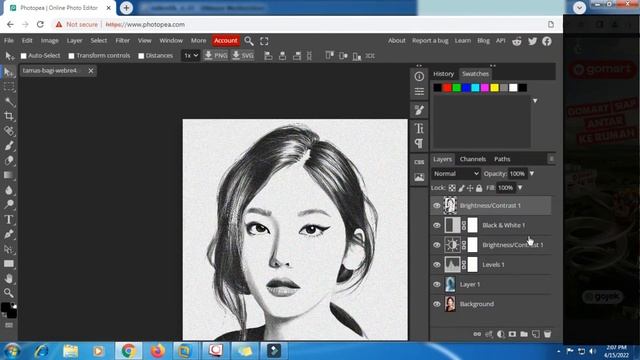The image size is (640, 360).
Task: Open the Learn link
Action: [x=462, y=40]
